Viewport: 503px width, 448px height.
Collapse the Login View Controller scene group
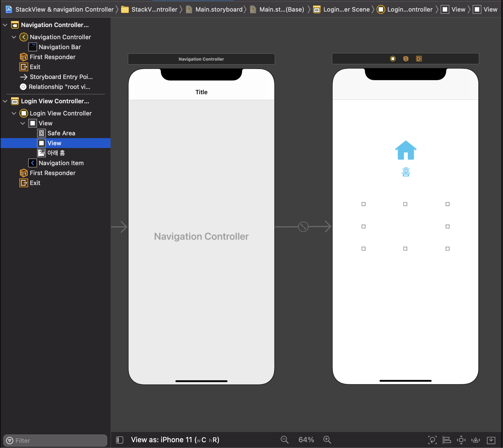[5, 101]
